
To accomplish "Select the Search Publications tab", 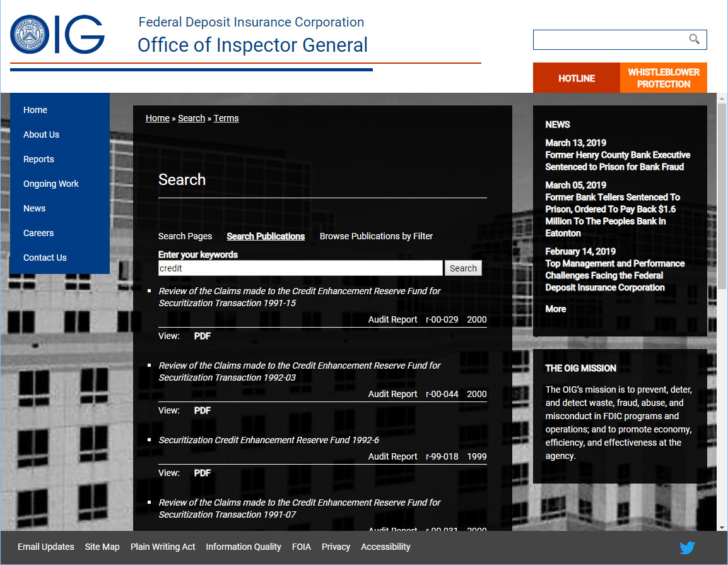I will coord(266,236).
